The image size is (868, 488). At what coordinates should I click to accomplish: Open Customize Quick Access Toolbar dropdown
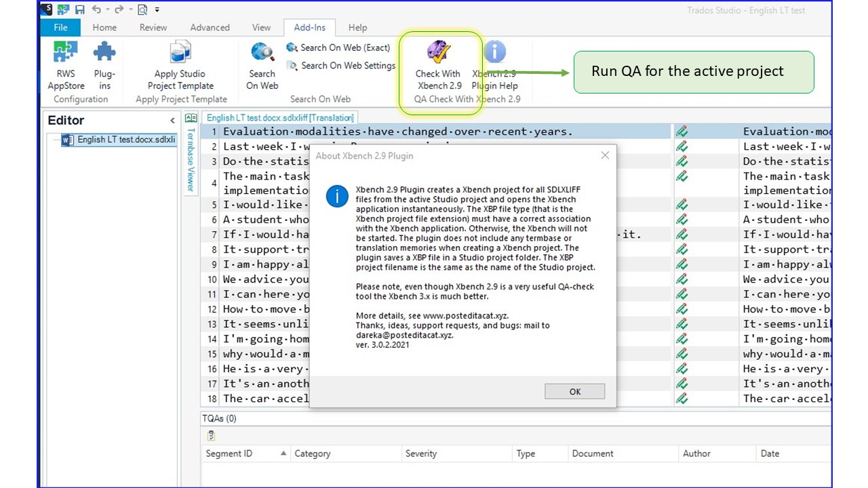(x=157, y=9)
